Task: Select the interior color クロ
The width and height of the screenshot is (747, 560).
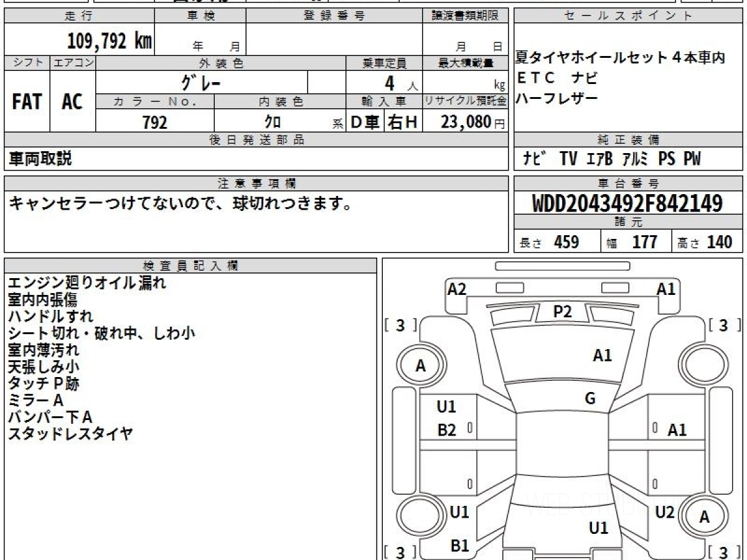Action: (273, 123)
